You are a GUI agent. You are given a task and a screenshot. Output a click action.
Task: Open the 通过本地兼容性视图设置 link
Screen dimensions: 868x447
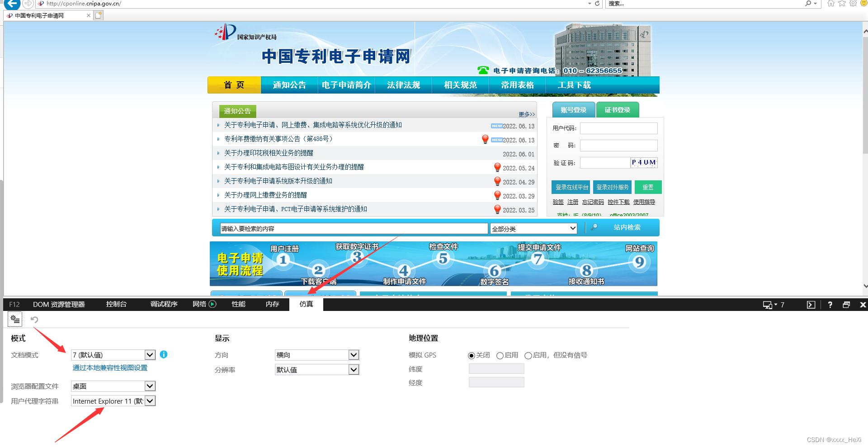click(110, 368)
